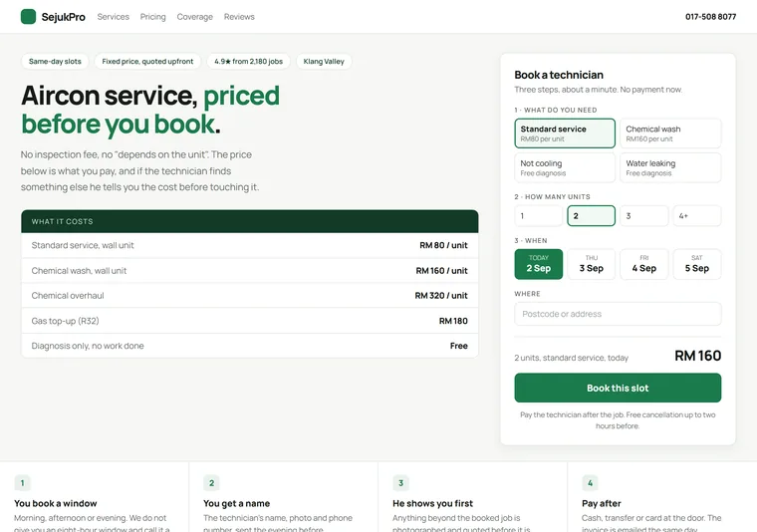Click the Diagnosis only, no work done row
The height and width of the screenshot is (532, 757).
(x=250, y=346)
